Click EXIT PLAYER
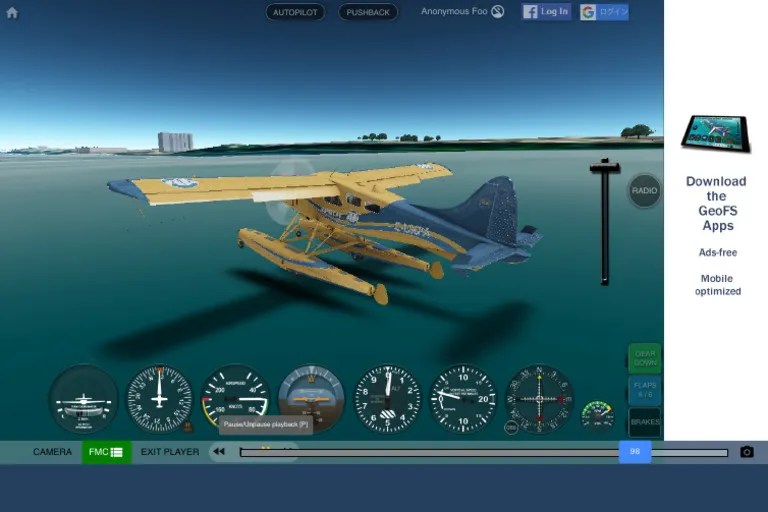This screenshot has height=512, width=768. click(x=170, y=452)
